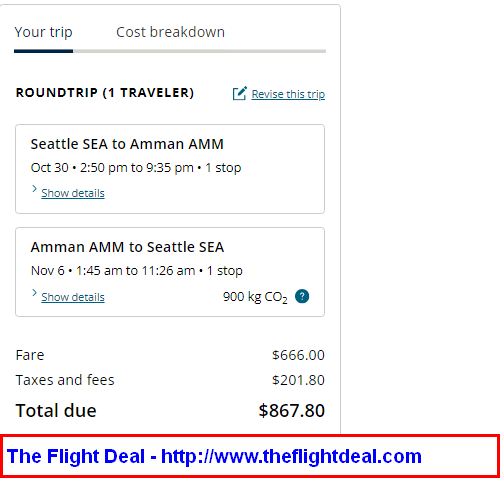Click the CO2 question mark help icon
The image size is (500, 478).
[302, 296]
